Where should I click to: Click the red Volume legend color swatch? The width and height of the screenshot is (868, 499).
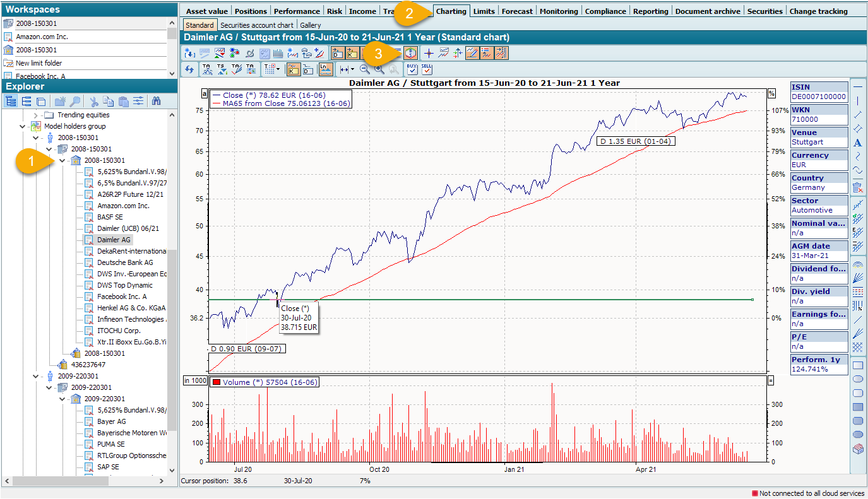[216, 382]
